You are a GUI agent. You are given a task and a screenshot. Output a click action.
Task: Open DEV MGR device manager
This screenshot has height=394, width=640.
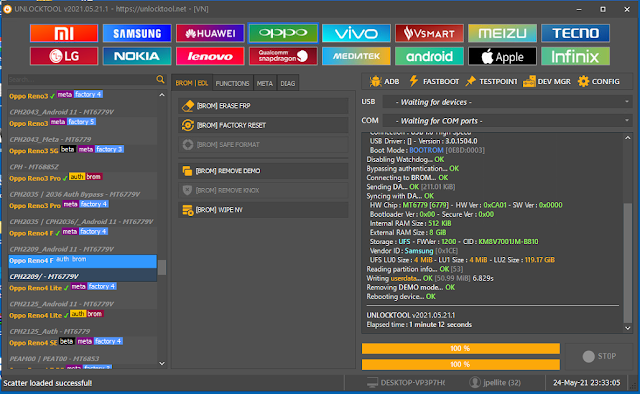tap(547, 81)
